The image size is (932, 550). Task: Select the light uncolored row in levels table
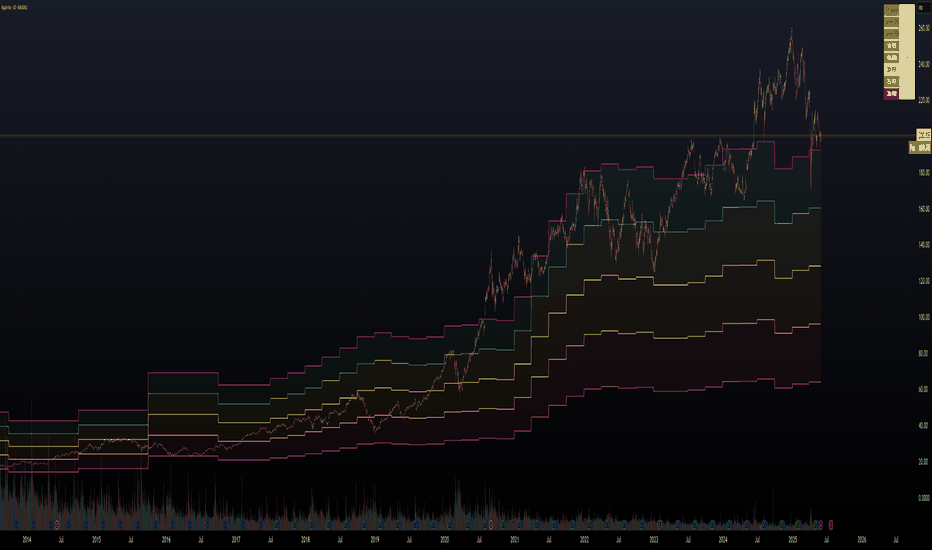pos(891,70)
